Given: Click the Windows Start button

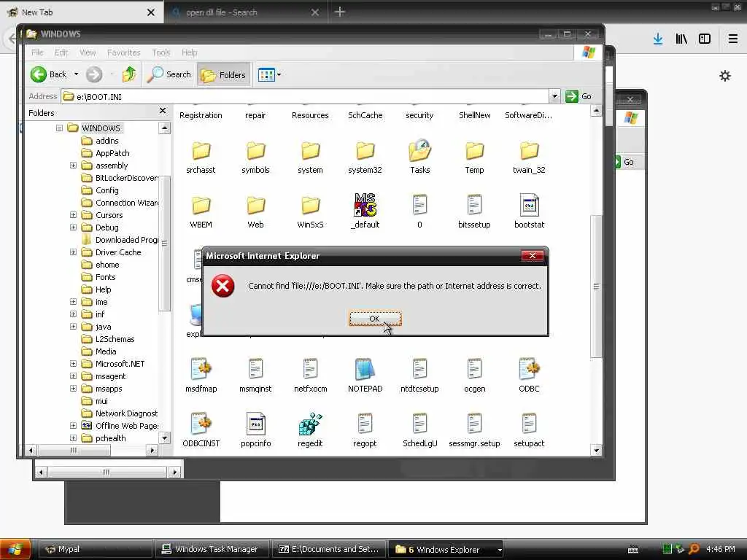Looking at the screenshot, I should [x=16, y=549].
